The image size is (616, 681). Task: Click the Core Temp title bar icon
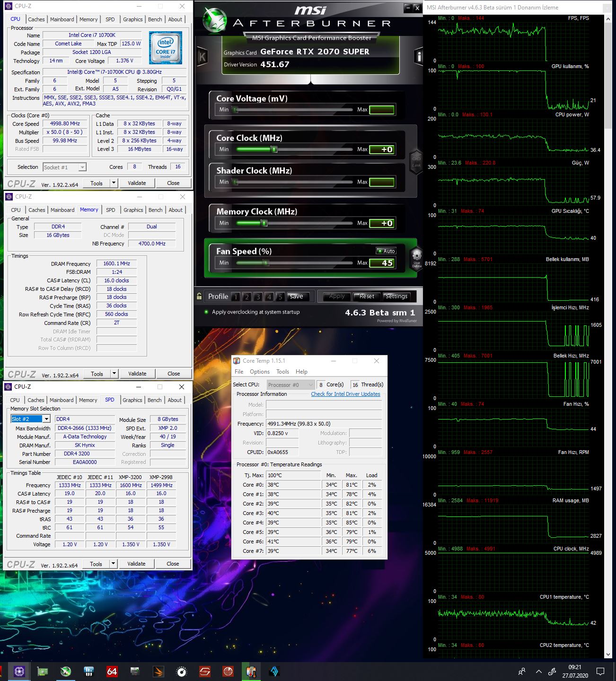(x=237, y=361)
